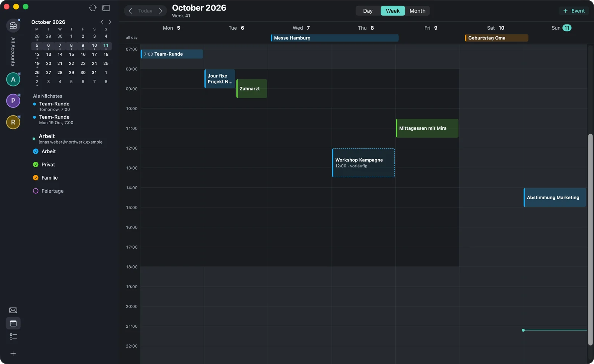Toggle the Familie calendar checkbox
This screenshot has width=594, height=364.
coord(36,178)
